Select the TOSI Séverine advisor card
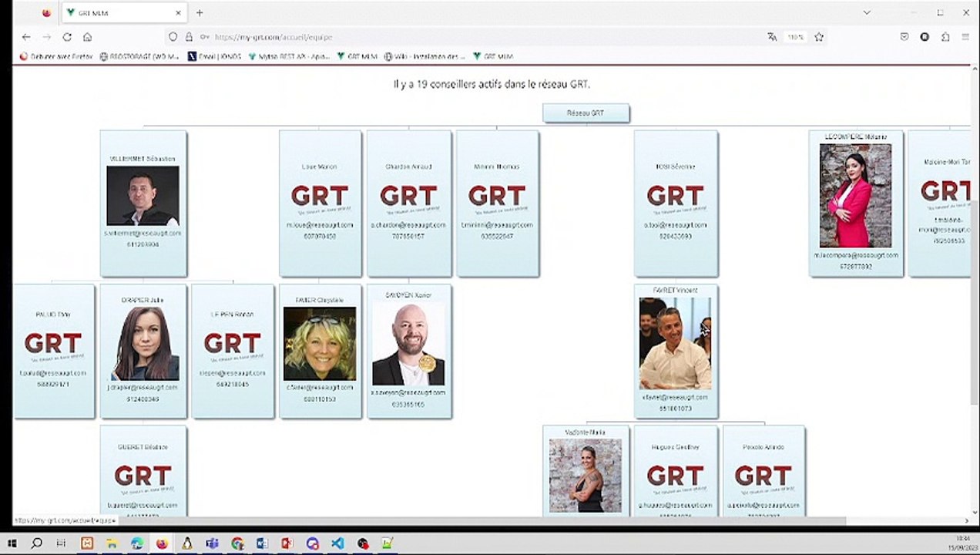Viewport: 980px width, 555px height. [676, 203]
